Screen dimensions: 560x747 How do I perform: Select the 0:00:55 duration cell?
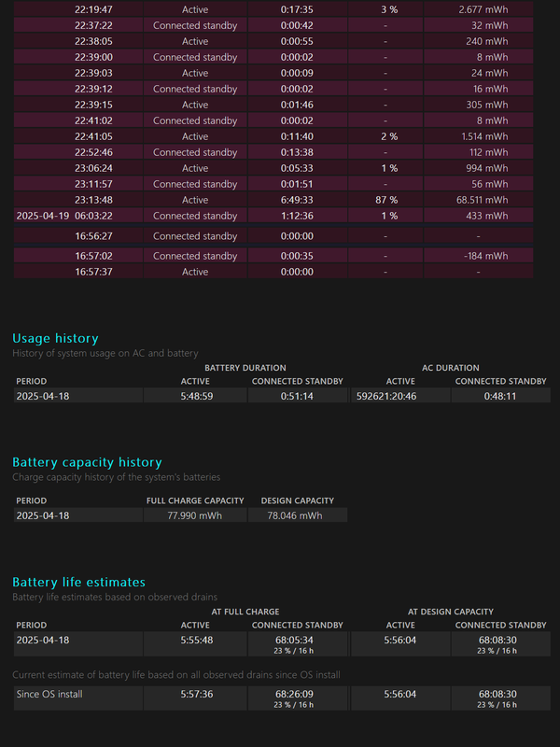297,41
